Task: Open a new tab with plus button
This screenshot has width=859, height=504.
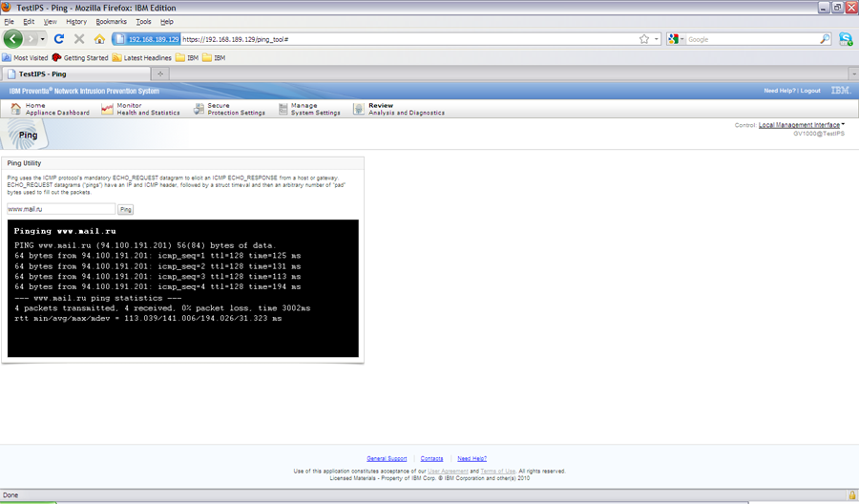Action: pyautogui.click(x=160, y=73)
